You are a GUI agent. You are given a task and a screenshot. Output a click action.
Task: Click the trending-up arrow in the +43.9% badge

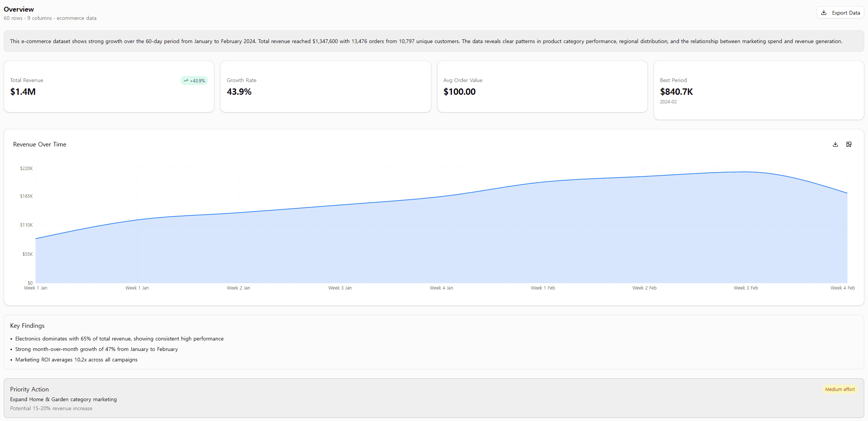pyautogui.click(x=186, y=81)
